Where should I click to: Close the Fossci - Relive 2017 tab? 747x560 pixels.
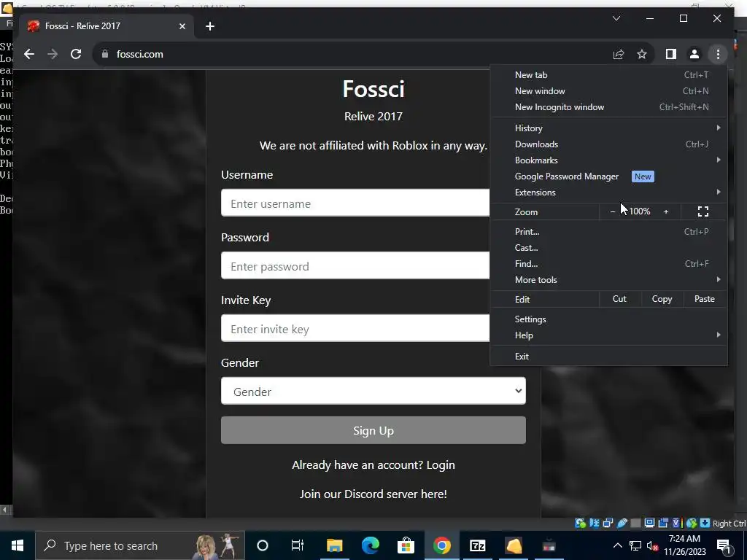click(x=182, y=26)
